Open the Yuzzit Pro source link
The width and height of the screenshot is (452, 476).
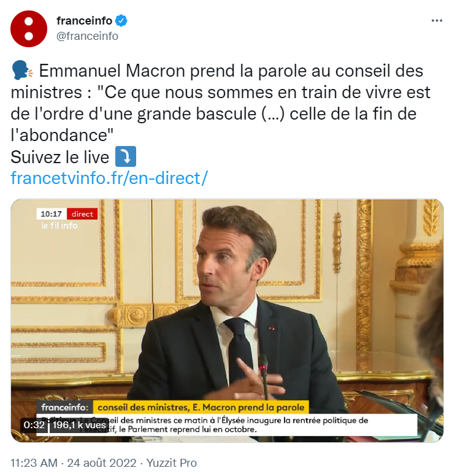[172, 463]
